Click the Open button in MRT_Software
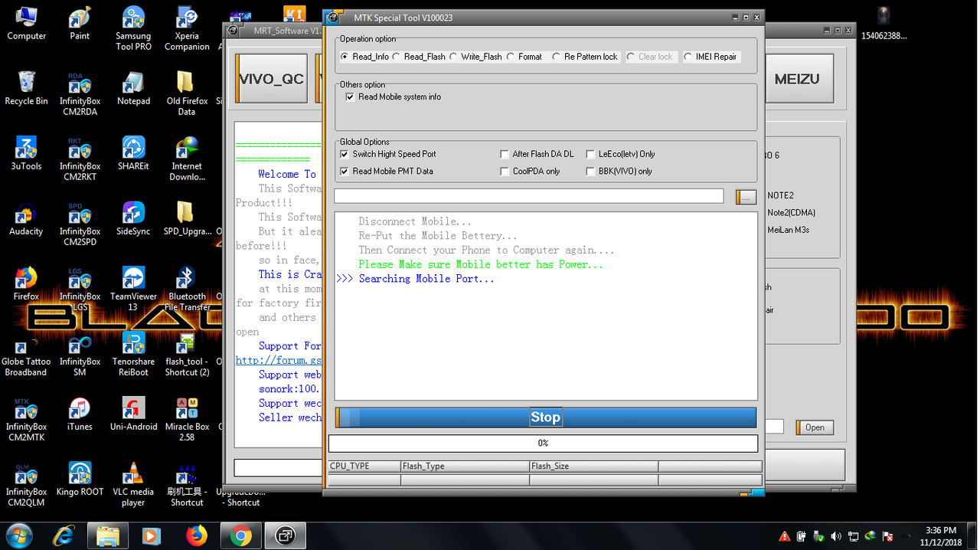Viewport: 980px width, 550px height. pos(815,427)
